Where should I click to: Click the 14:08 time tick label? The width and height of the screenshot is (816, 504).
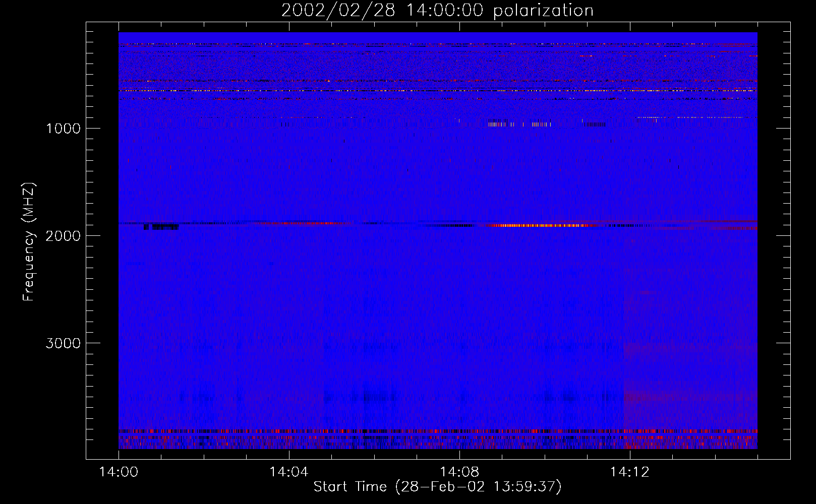(459, 472)
